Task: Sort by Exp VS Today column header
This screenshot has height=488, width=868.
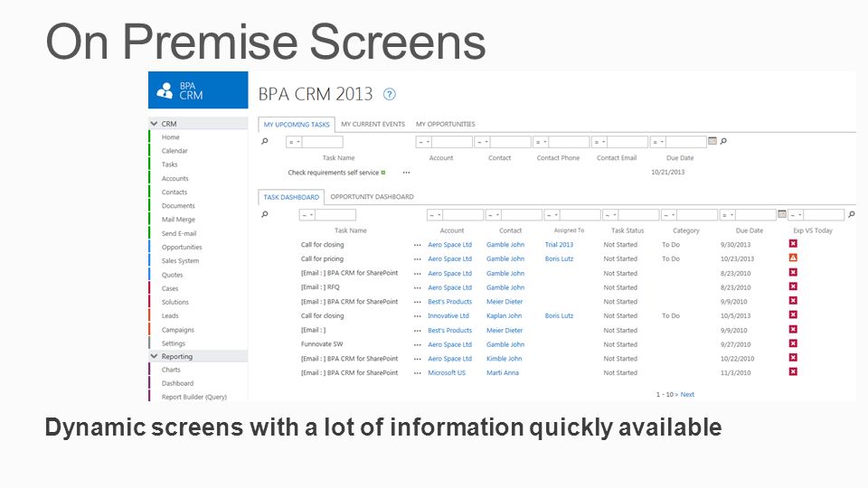Action: point(813,230)
